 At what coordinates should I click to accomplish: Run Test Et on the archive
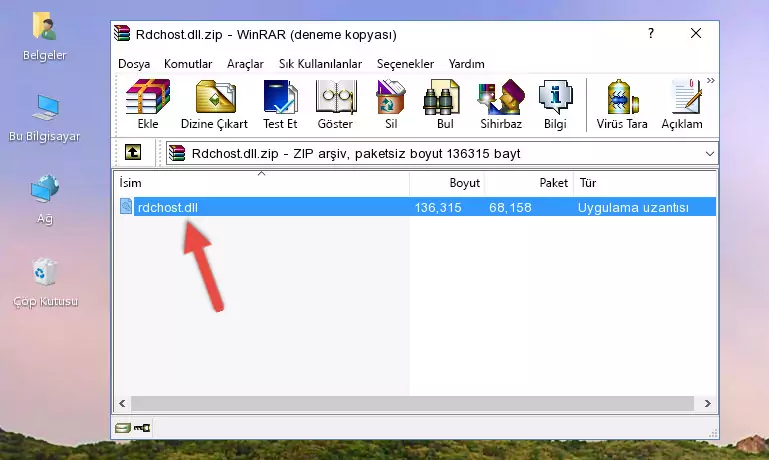click(280, 104)
